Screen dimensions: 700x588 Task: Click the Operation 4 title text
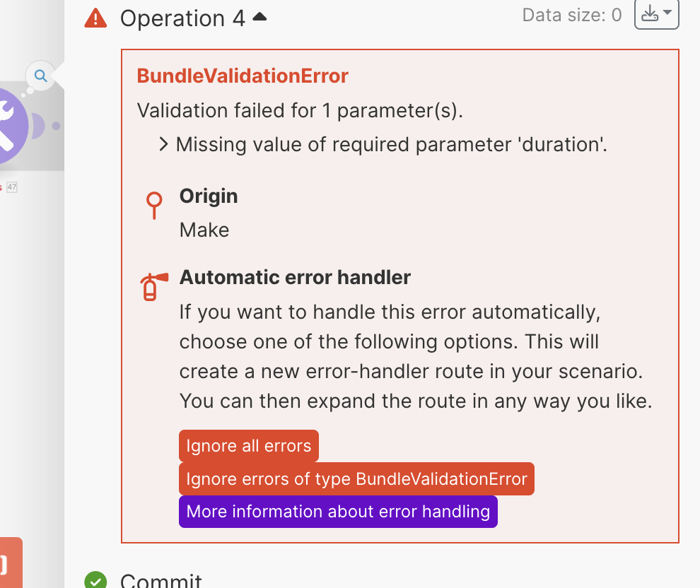[182, 18]
